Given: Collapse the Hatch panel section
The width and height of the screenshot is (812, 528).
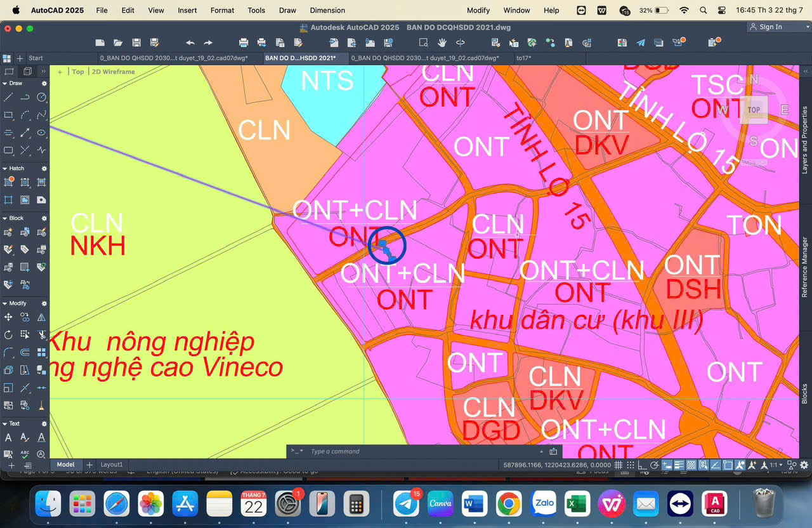Looking at the screenshot, I should tap(5, 168).
